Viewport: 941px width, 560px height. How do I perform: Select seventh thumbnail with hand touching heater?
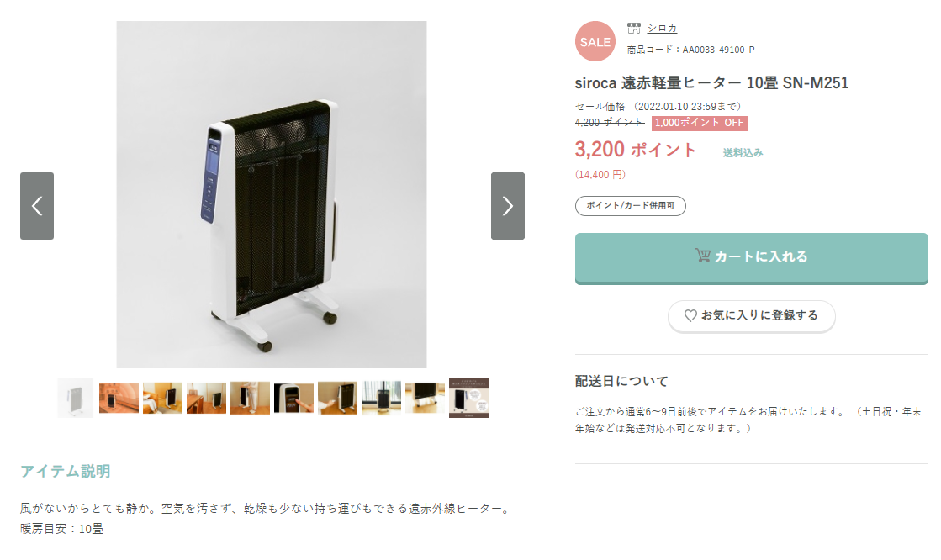[337, 398]
